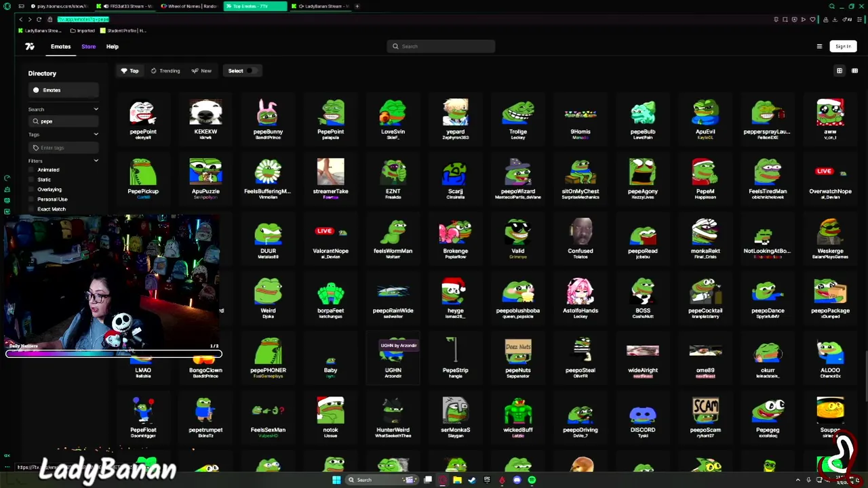Open the Store nav tab
This screenshot has width=868, height=488.
(89, 47)
